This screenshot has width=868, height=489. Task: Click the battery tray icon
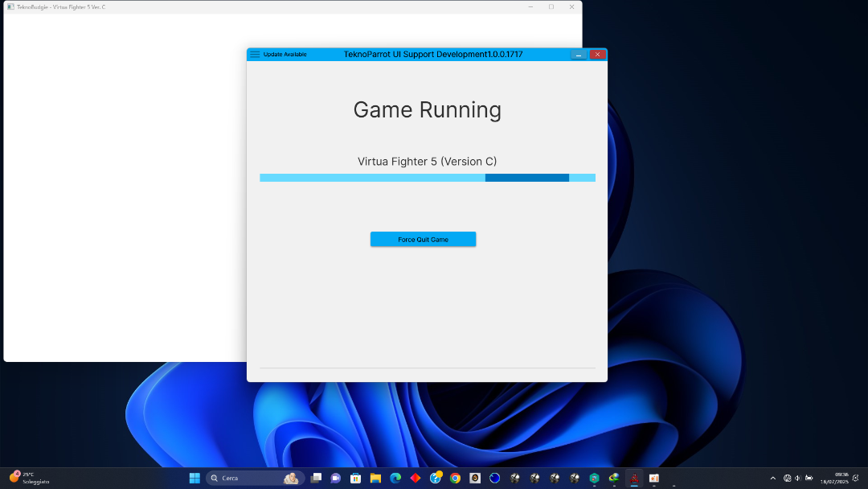809,478
